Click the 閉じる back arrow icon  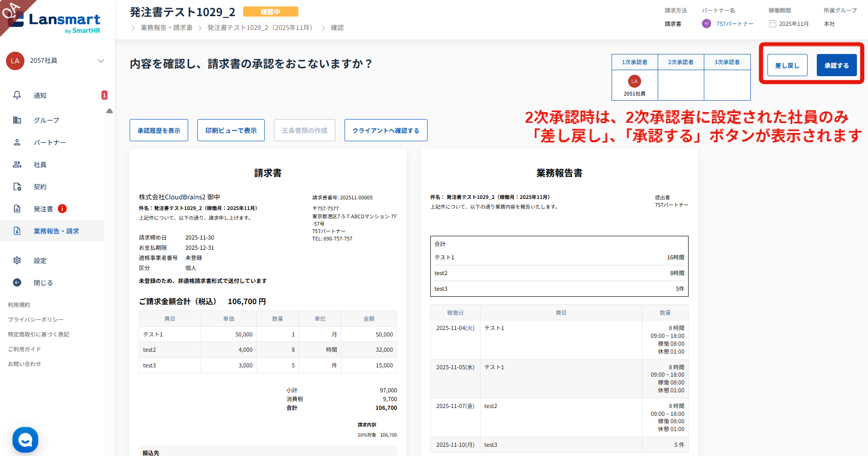17,282
